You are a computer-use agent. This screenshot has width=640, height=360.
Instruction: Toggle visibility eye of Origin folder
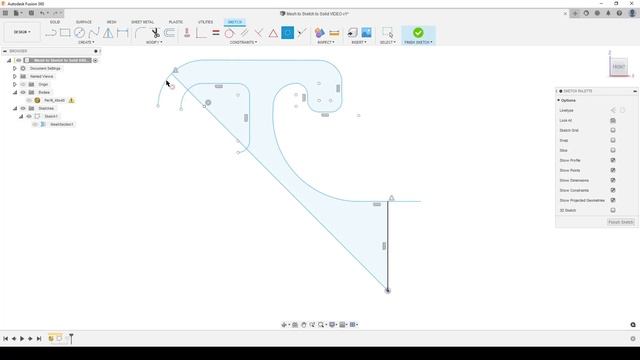pos(23,84)
